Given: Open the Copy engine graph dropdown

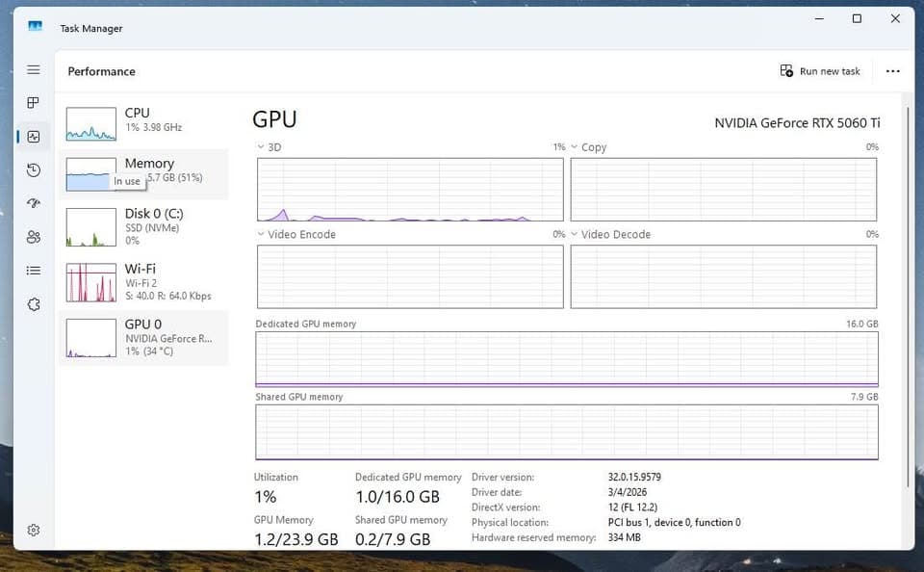Looking at the screenshot, I should [x=574, y=146].
